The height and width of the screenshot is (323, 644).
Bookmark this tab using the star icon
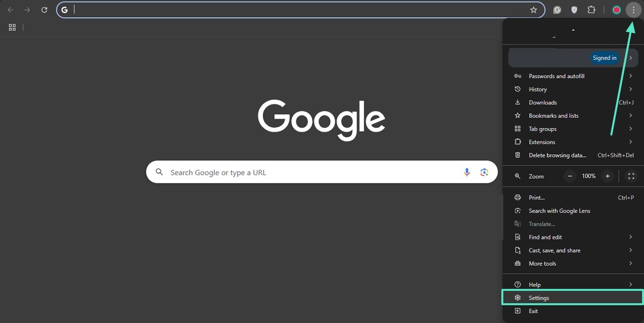(534, 10)
